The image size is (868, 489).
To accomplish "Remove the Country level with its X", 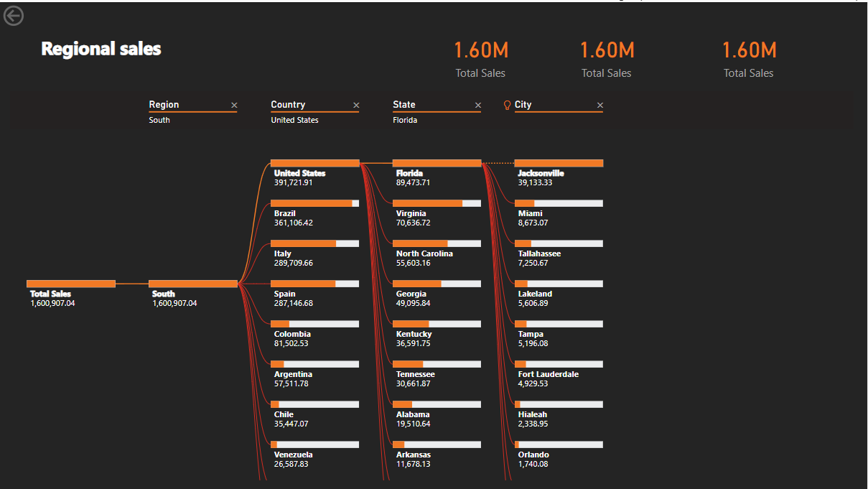I will (x=356, y=106).
